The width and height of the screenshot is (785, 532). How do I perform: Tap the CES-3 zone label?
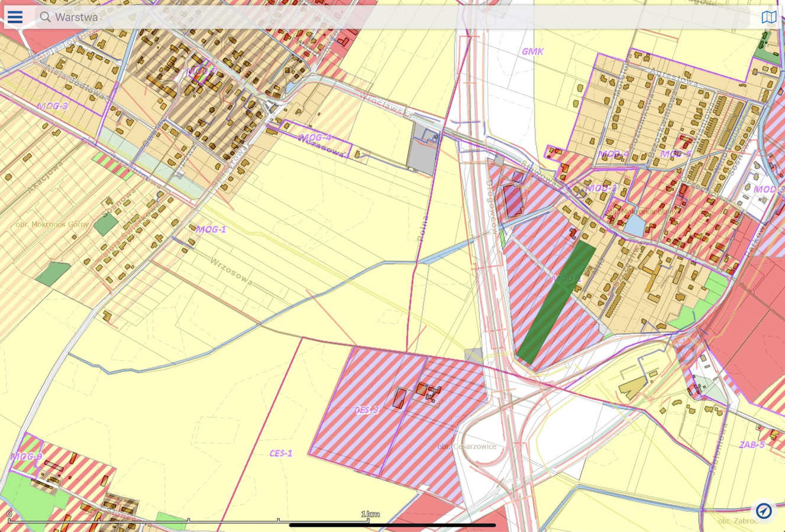click(366, 410)
